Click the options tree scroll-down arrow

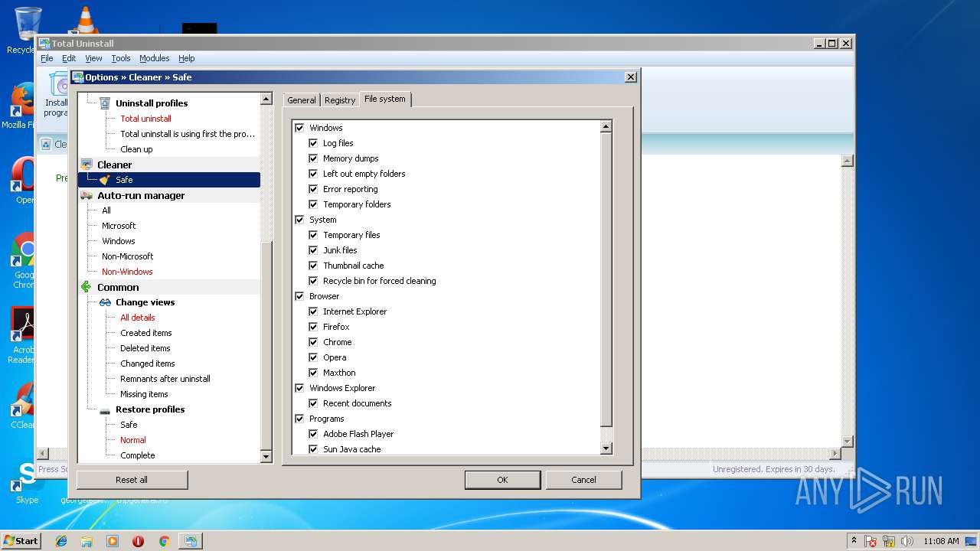pyautogui.click(x=266, y=457)
